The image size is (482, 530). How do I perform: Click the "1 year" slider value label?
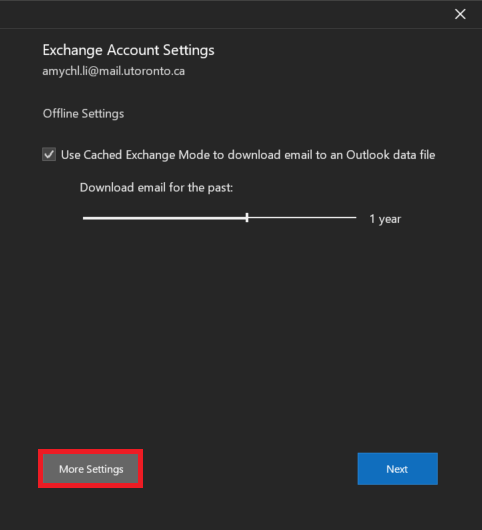click(x=385, y=219)
